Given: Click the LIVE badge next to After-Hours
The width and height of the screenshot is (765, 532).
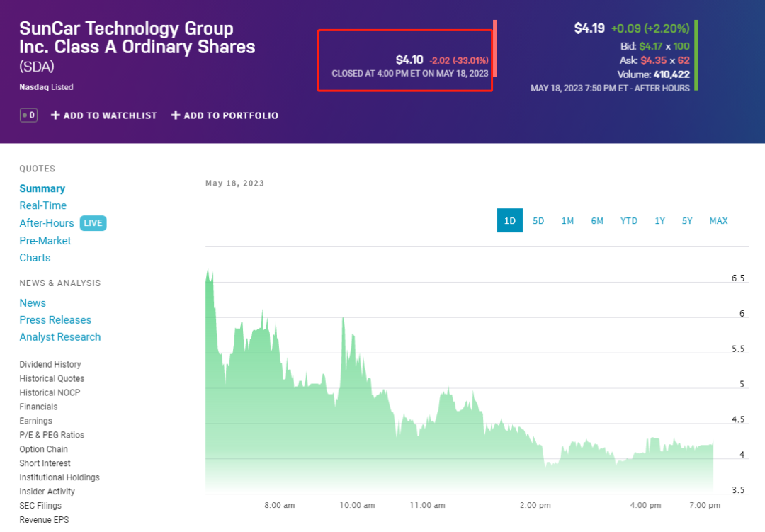Looking at the screenshot, I should pos(93,223).
